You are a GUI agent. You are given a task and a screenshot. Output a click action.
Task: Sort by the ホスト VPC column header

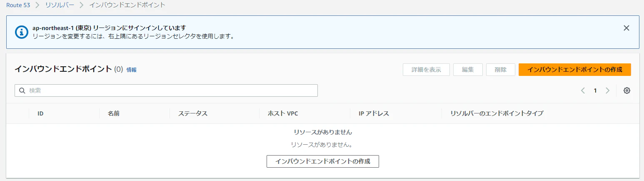tap(283, 113)
